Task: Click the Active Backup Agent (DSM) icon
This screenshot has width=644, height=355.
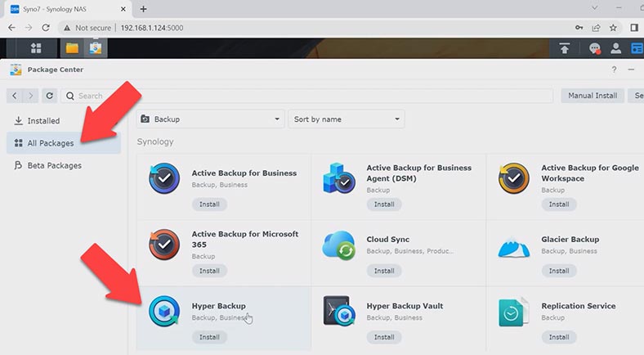Action: 339,178
